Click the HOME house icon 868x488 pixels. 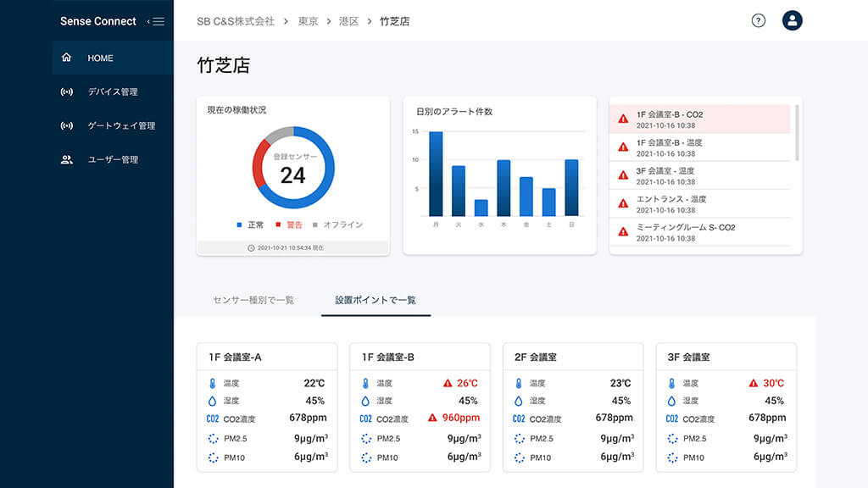67,58
